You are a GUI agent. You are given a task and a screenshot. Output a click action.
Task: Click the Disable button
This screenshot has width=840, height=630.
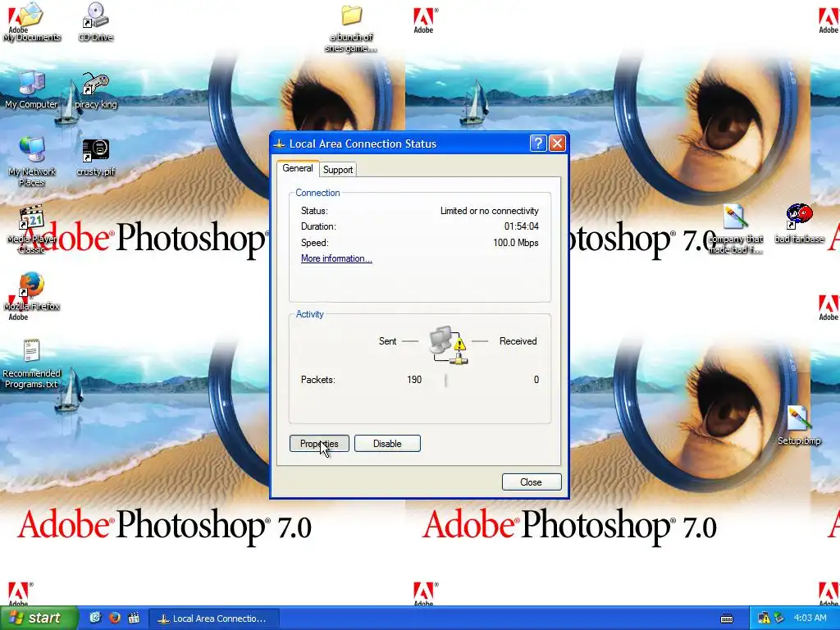coord(387,444)
